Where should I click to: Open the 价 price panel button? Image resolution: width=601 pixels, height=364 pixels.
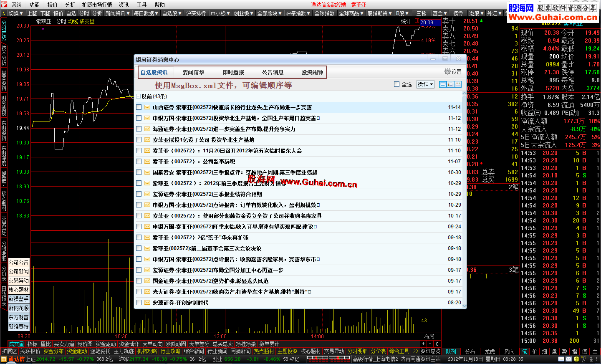pyautogui.click(x=535, y=351)
